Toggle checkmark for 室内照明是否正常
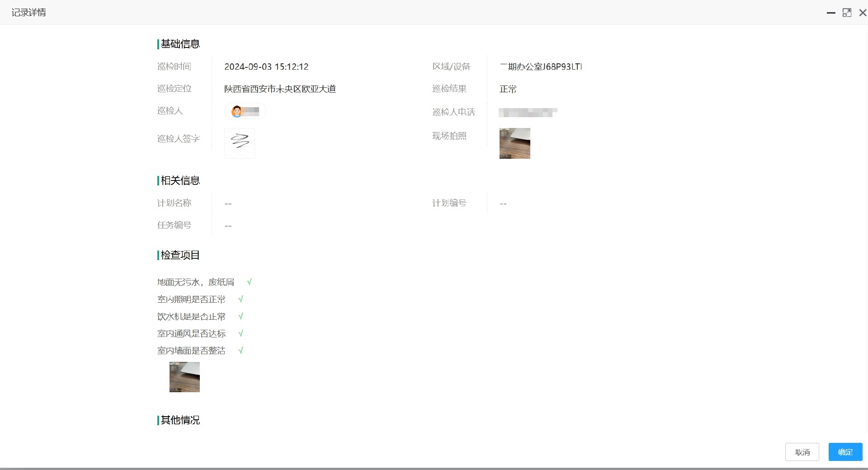Screen dimensions: 868x470 click(x=241, y=299)
